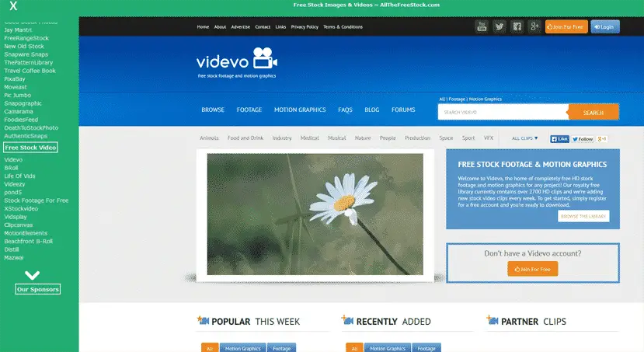Select the VFX category
Viewport: 644px width, 352px height.
pyautogui.click(x=489, y=138)
